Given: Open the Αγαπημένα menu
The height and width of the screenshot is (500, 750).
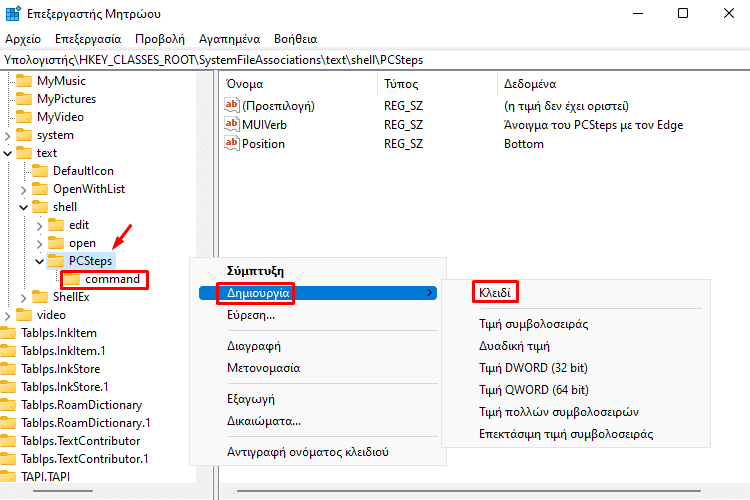Looking at the screenshot, I should click(x=230, y=39).
